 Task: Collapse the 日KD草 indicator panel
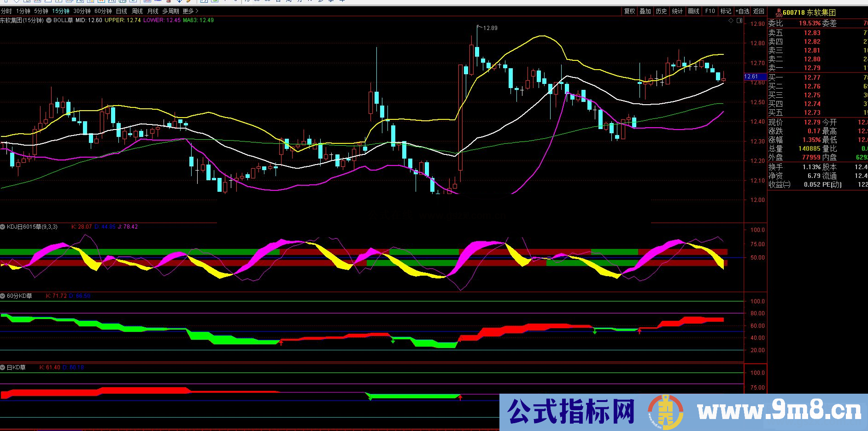(2, 367)
